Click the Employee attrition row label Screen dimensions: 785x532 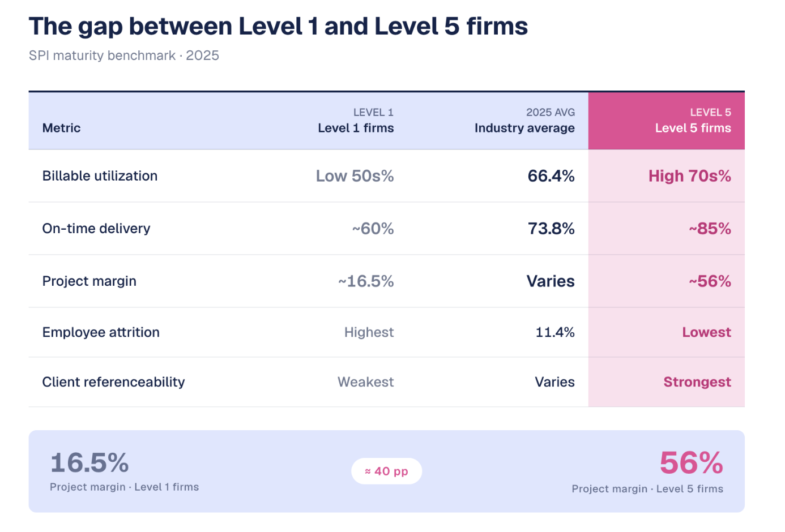click(101, 332)
